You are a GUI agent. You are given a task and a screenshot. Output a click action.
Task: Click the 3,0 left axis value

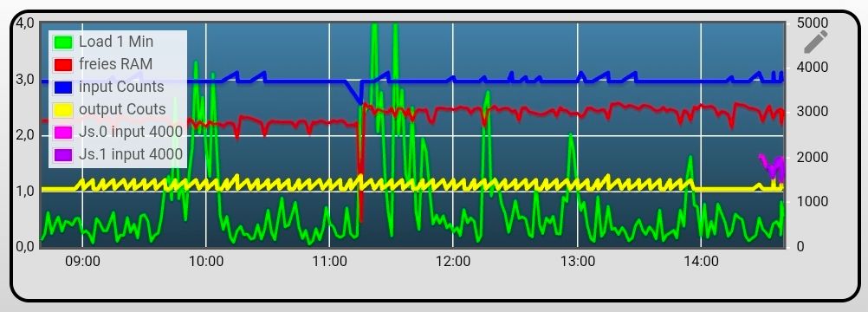pyautogui.click(x=25, y=79)
